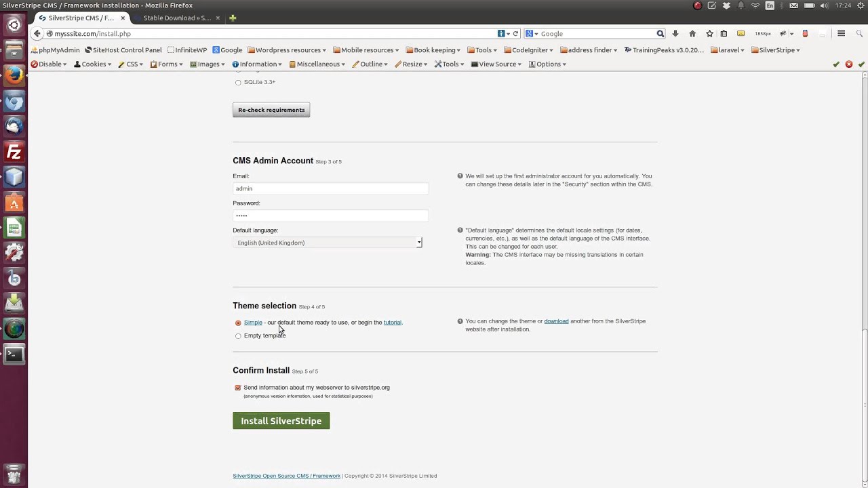Click the sound volume indicator
This screenshot has height=488, width=868.
tap(824, 5)
